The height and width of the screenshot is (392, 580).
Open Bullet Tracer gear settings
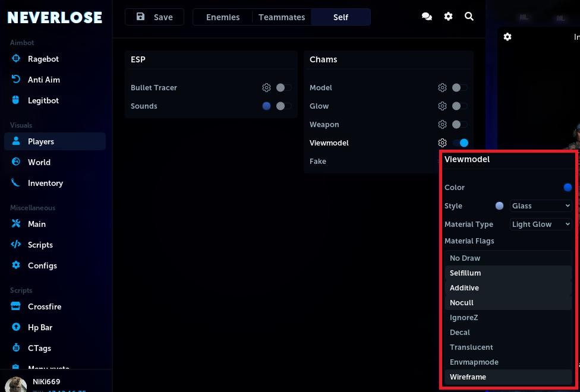(x=266, y=87)
